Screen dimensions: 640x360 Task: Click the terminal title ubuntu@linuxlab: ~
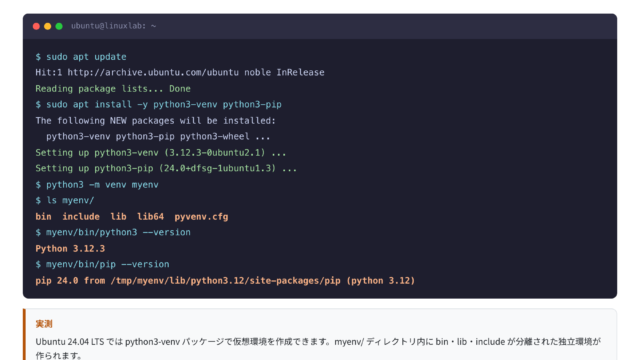tap(113, 26)
